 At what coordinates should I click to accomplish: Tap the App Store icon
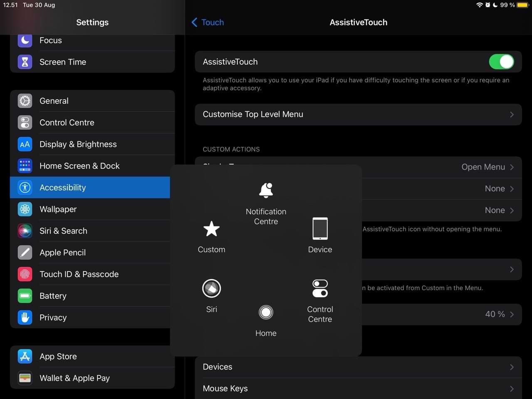click(x=25, y=356)
